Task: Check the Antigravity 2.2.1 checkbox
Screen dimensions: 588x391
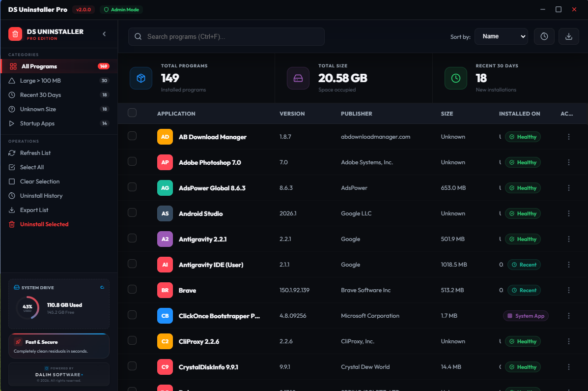Action: coord(132,238)
